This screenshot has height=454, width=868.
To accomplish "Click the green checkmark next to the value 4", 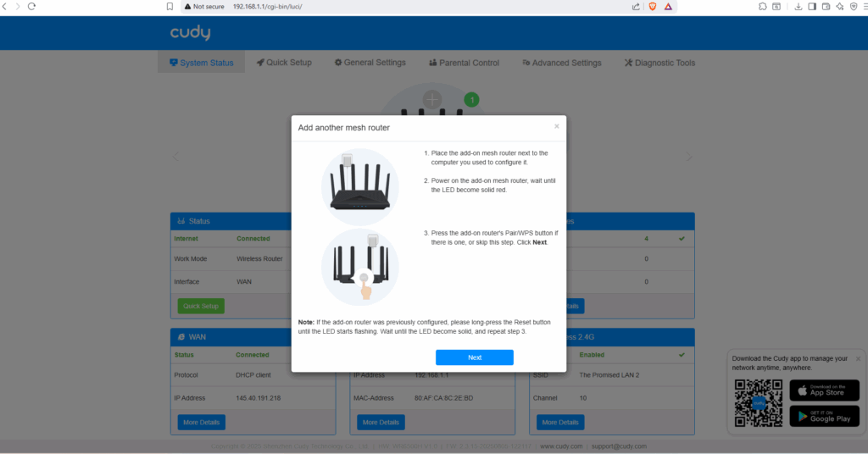I will (682, 239).
